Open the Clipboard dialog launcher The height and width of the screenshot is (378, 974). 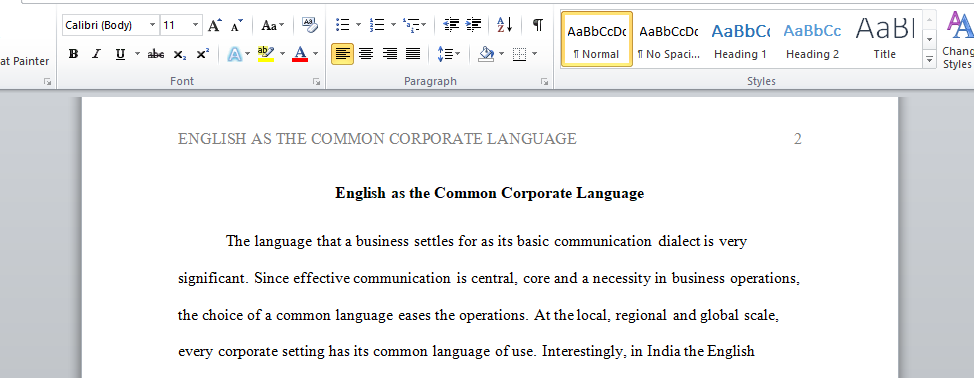tap(47, 81)
